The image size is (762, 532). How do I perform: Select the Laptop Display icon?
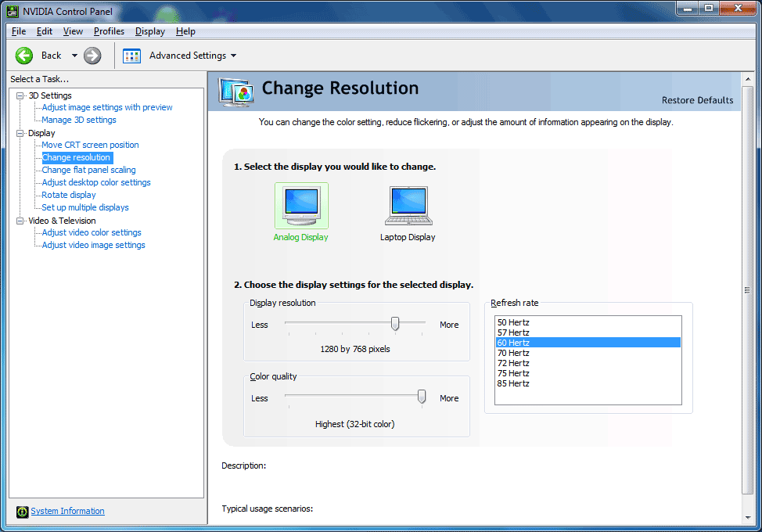pos(408,206)
